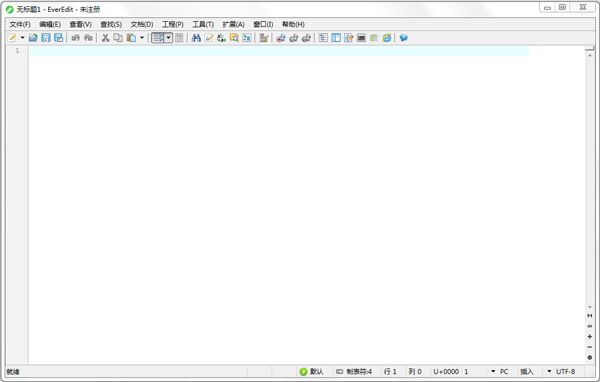Click the 列 0 column indicator
This screenshot has height=382, width=600.
[x=415, y=372]
